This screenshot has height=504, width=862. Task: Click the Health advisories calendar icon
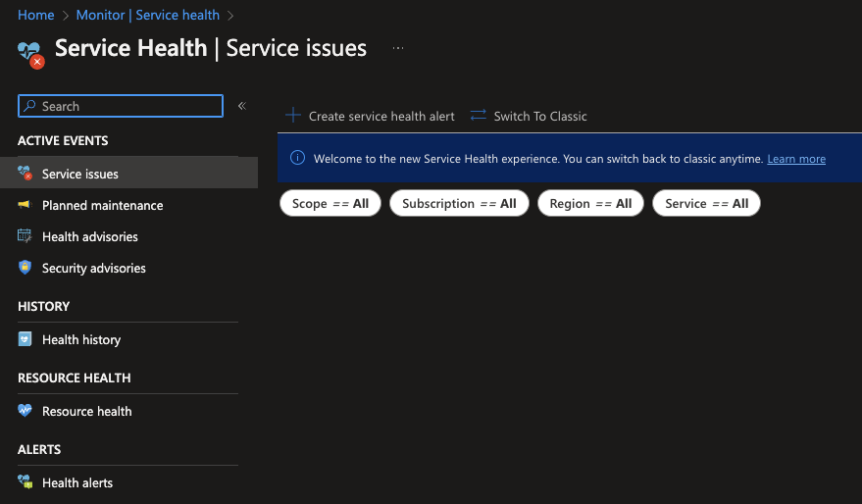[x=25, y=235]
